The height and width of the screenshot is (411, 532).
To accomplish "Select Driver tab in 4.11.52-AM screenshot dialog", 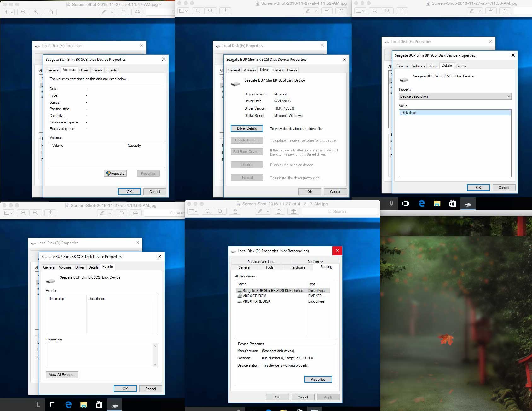I will [x=264, y=70].
